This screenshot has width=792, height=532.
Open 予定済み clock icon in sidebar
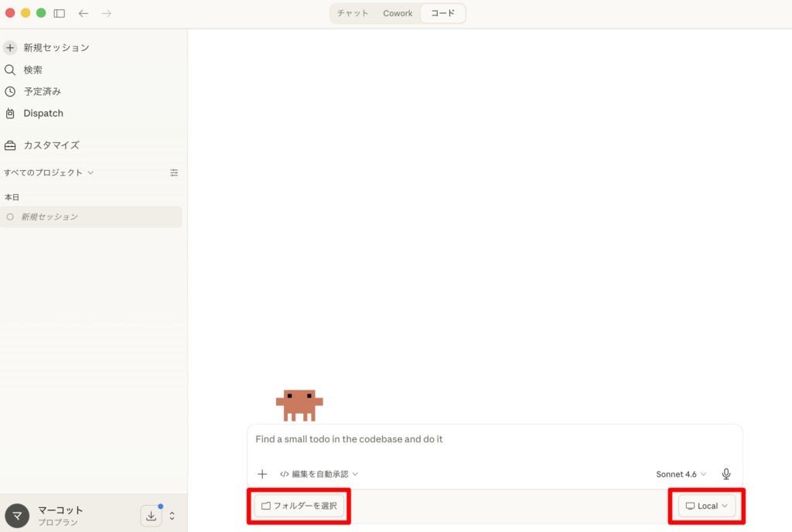tap(10, 91)
